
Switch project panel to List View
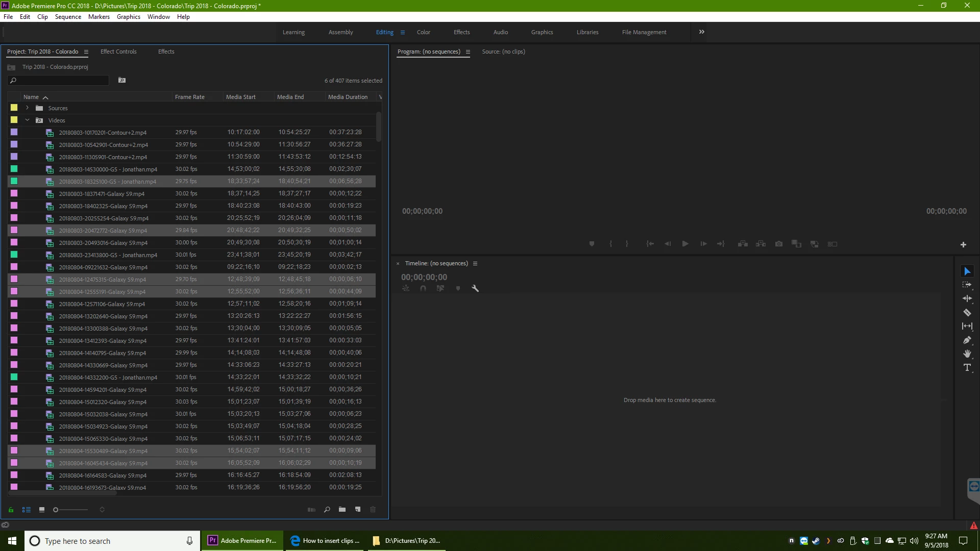click(26, 510)
